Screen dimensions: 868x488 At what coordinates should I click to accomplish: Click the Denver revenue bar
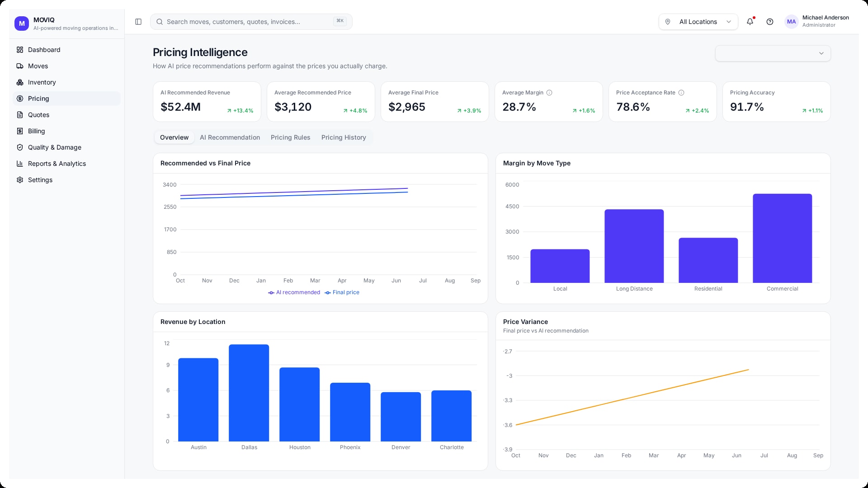[401, 417]
